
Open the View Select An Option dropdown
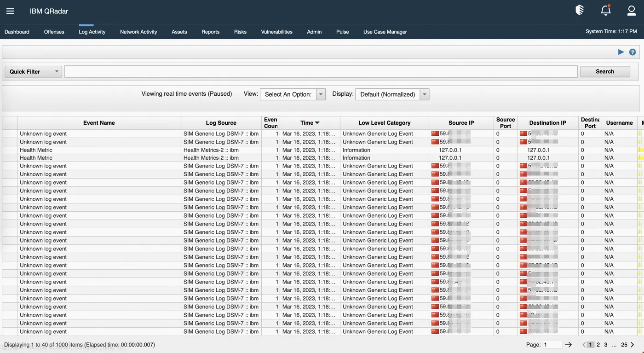point(293,94)
